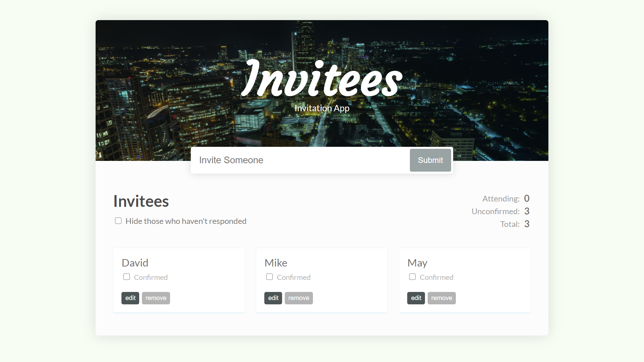Click the edit button for David

(130, 298)
